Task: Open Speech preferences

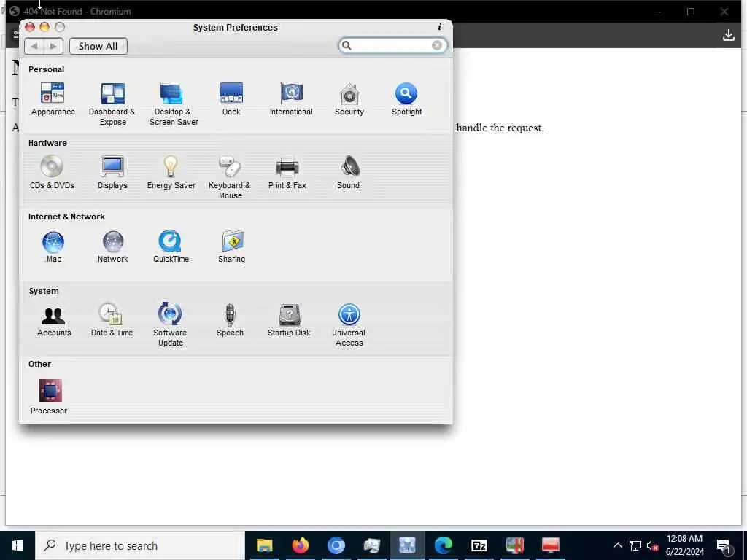Action: point(230,319)
